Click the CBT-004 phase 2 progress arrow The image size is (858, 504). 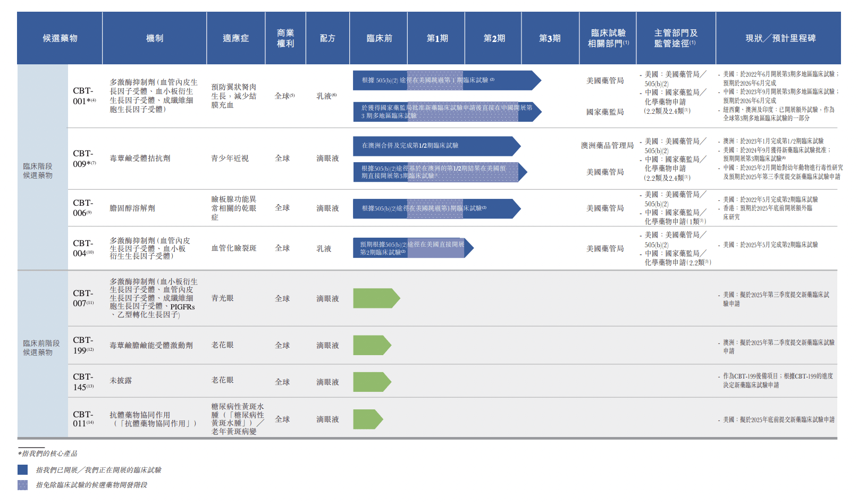tap(413, 248)
